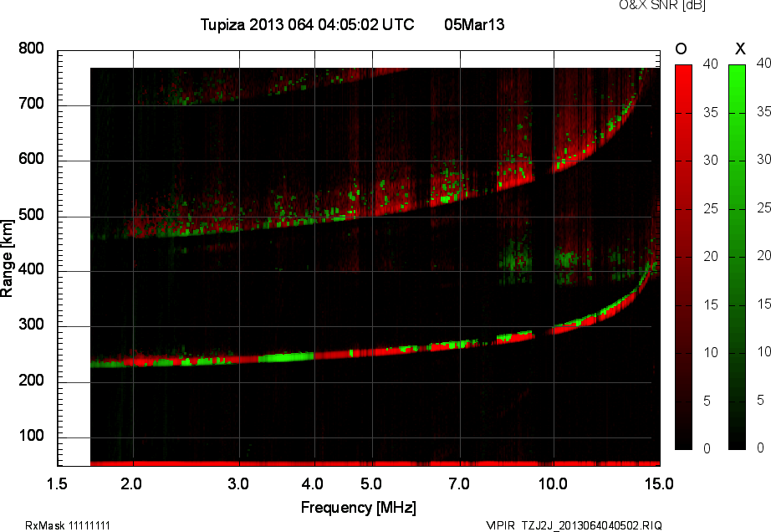
Task: Click the 600 tick label on the range axis
Action: (x=31, y=159)
